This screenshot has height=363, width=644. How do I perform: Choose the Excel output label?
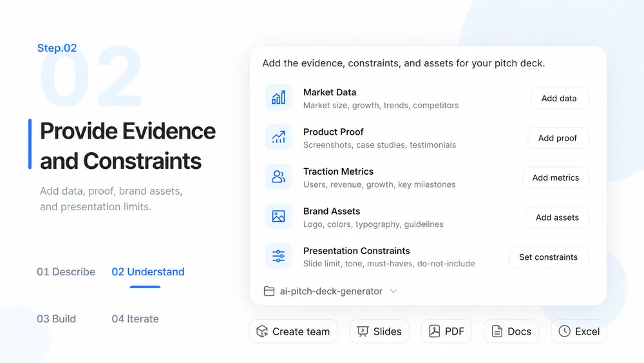click(x=587, y=331)
